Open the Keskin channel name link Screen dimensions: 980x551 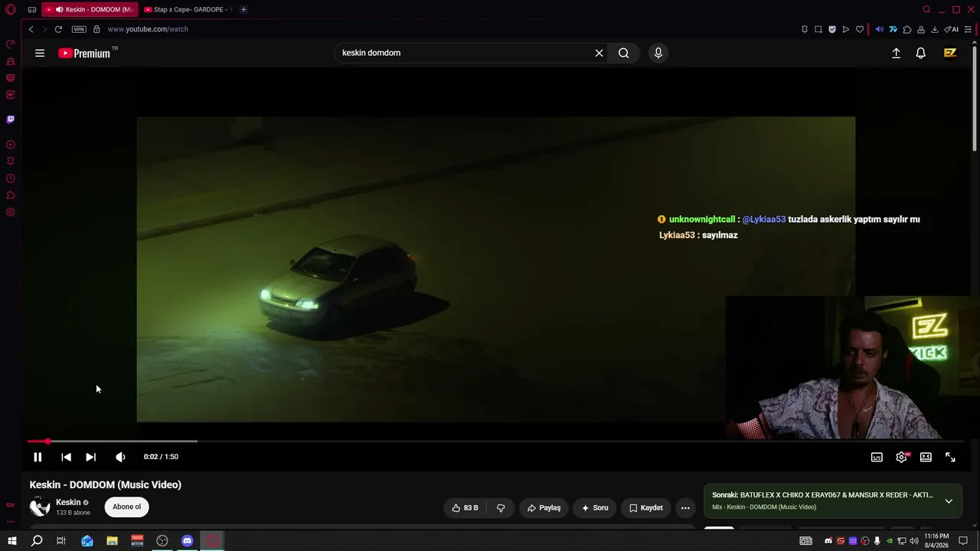point(68,502)
